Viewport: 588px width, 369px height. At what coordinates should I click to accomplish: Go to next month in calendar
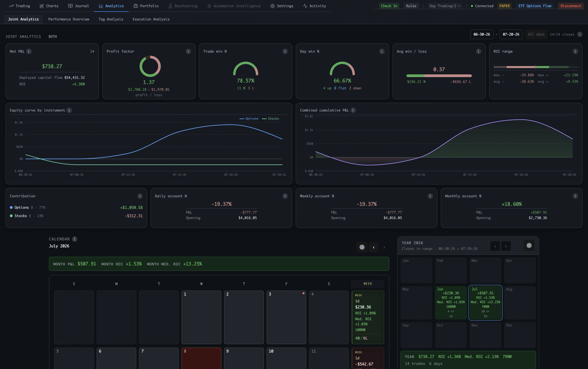(x=384, y=247)
